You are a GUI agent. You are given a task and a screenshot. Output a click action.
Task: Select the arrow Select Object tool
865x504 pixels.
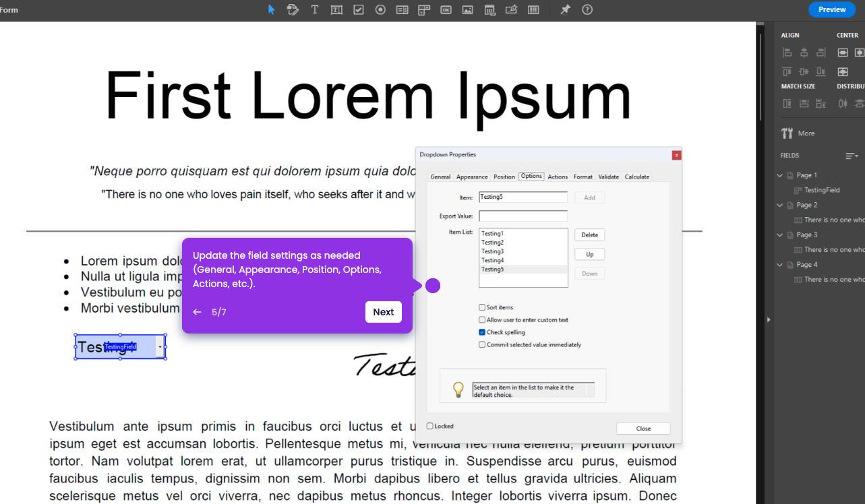point(272,9)
